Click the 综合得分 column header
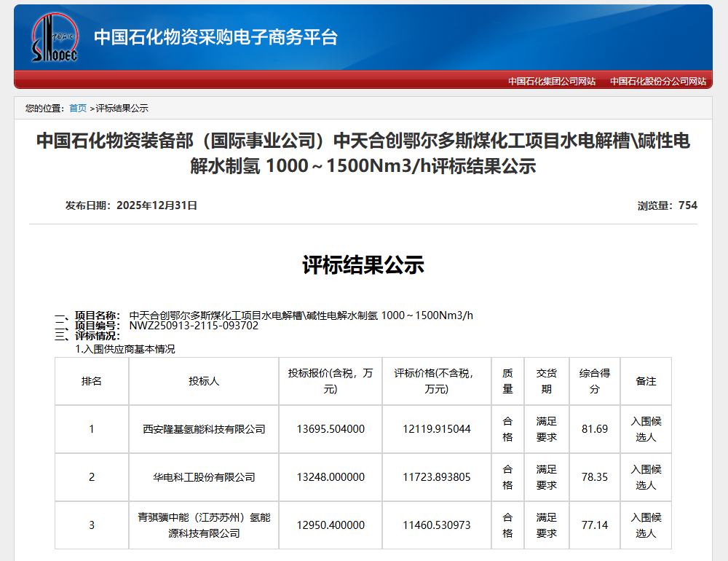The width and height of the screenshot is (728, 561). click(x=594, y=381)
